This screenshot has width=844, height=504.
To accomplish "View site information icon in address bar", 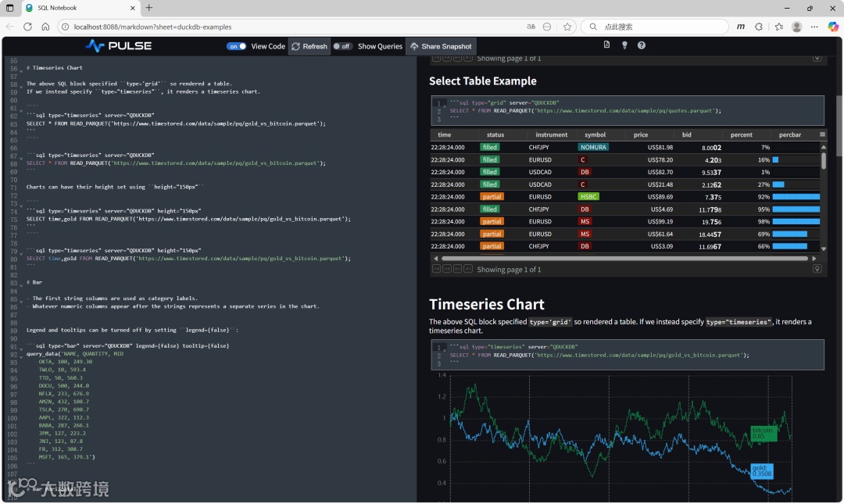I will pos(65,27).
